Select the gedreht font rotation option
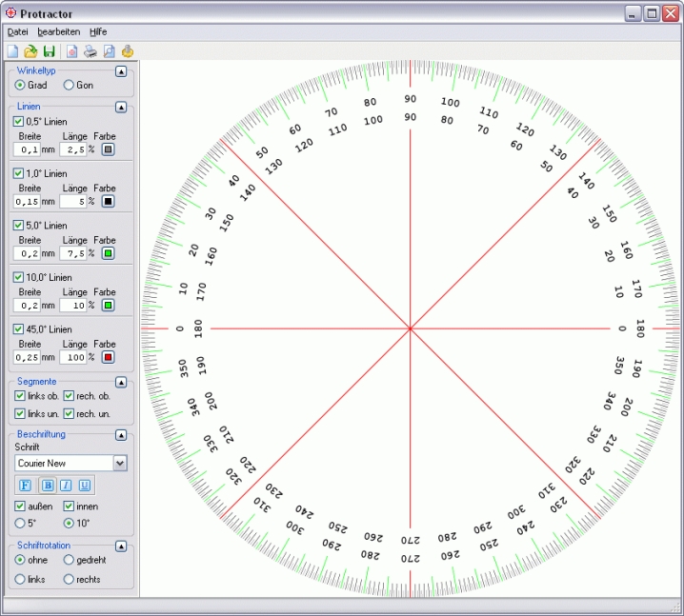The image size is (684, 616). click(x=69, y=560)
